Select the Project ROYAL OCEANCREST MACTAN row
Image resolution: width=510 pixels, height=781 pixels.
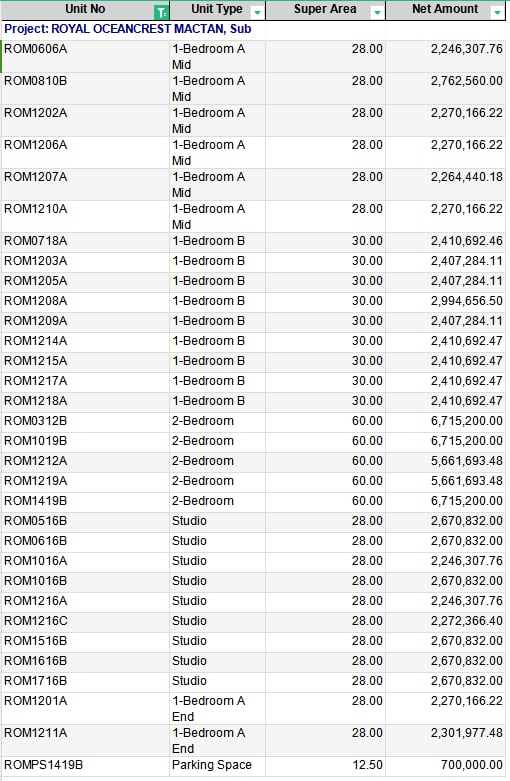(253, 29)
